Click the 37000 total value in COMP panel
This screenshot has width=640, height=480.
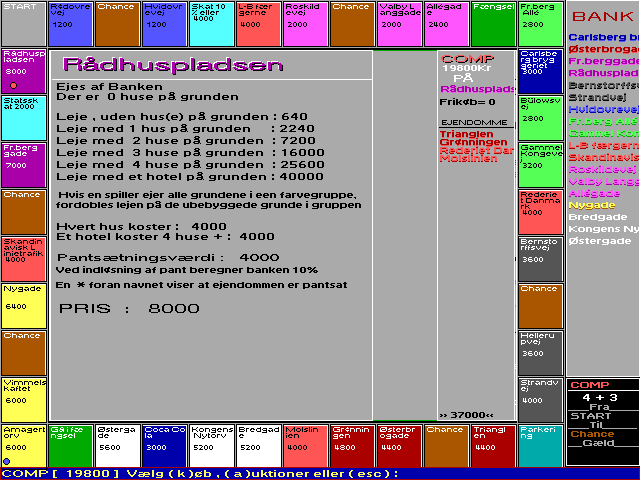467,415
